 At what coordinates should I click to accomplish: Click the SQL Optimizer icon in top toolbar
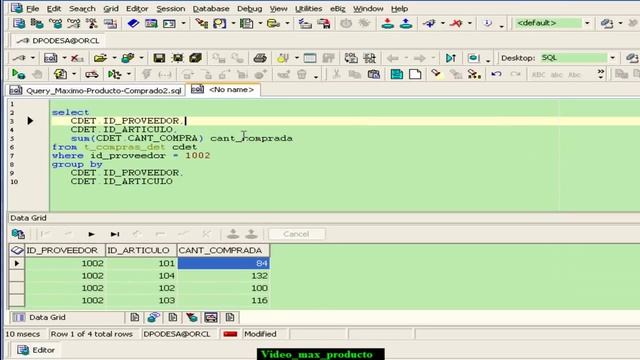pos(91,23)
